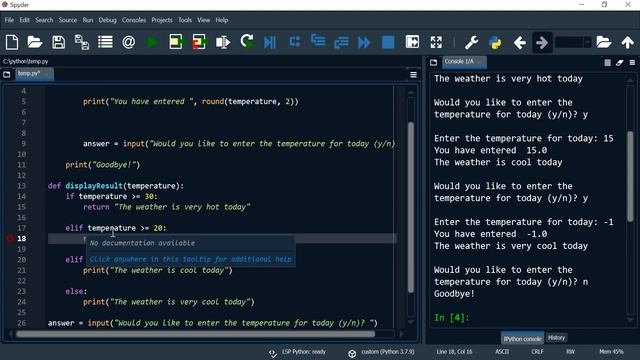
Task: Click the tooltip link for additional help
Action: coord(191,259)
